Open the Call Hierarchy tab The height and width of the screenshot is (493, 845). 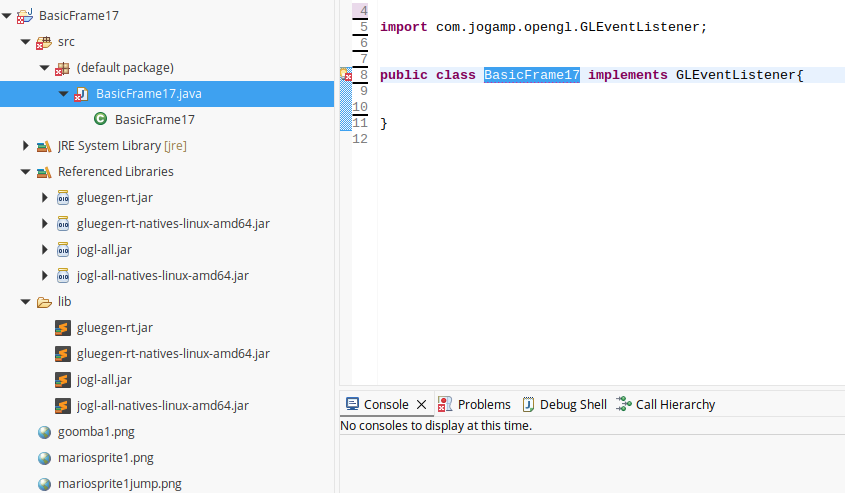point(666,404)
